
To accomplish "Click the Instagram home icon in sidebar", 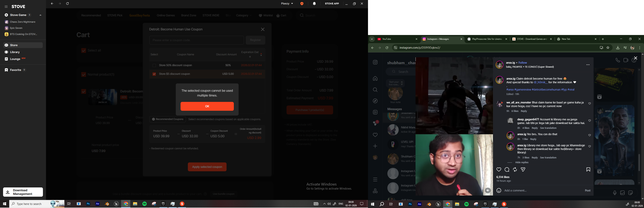I will [375, 78].
